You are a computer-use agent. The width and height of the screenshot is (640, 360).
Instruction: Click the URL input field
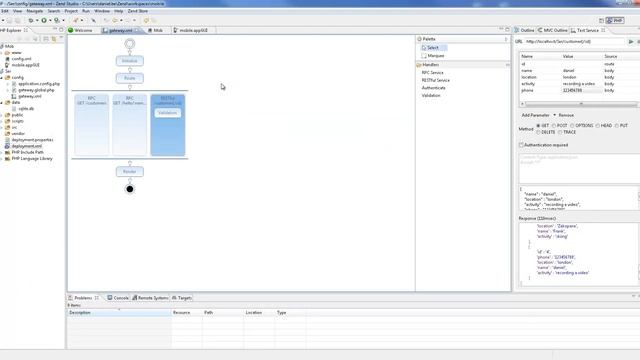575,42
